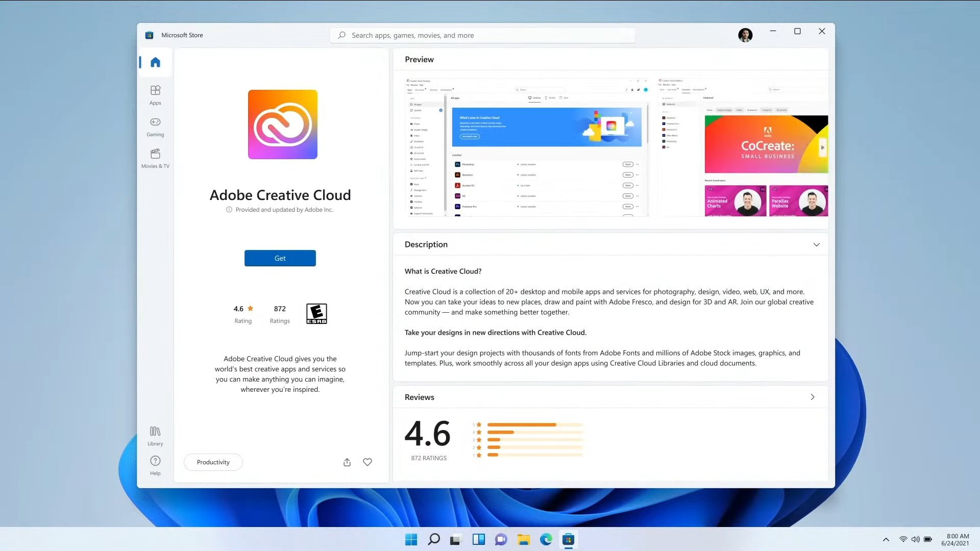
Task: Open Help section in Store sidebar
Action: [156, 465]
